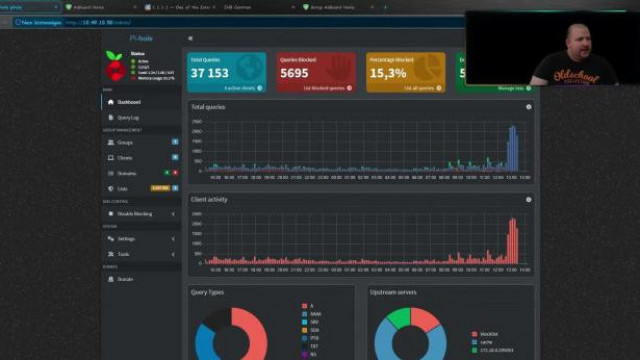Open the Dashboard menu item
This screenshot has height=360, width=640.
click(x=141, y=102)
